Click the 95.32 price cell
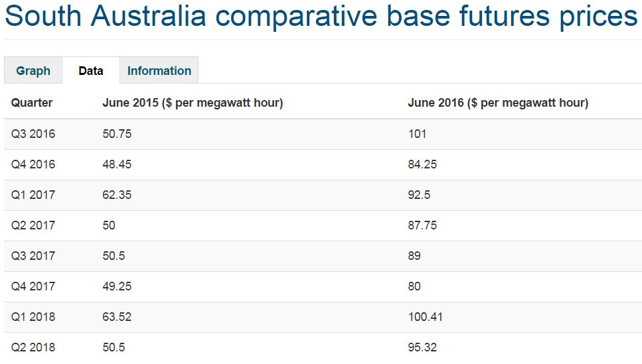The image size is (642, 364). pyautogui.click(x=422, y=347)
